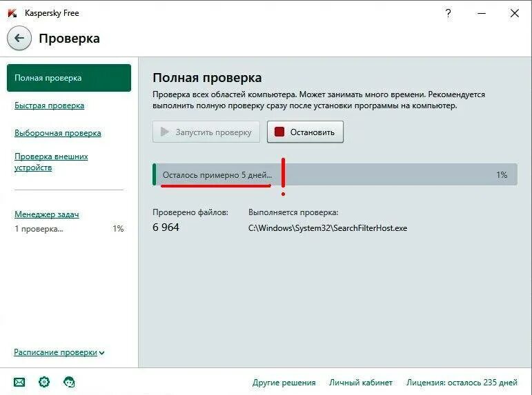Close the Kaspersky Free window
Image resolution: width=532 pixels, height=395 pixels.
coord(515,13)
